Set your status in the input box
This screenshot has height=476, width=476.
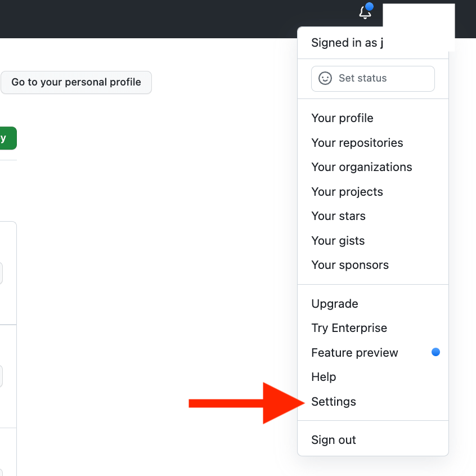373,79
